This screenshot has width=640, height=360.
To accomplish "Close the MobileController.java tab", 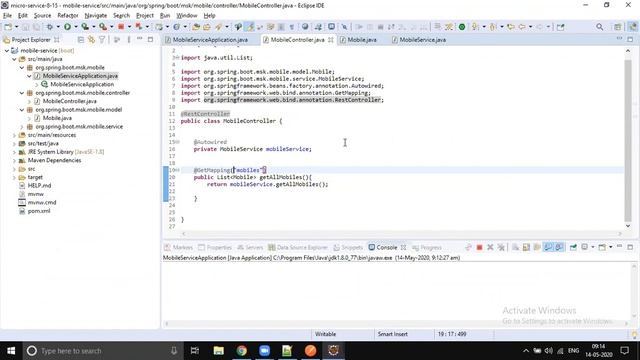I will pyautogui.click(x=330, y=40).
